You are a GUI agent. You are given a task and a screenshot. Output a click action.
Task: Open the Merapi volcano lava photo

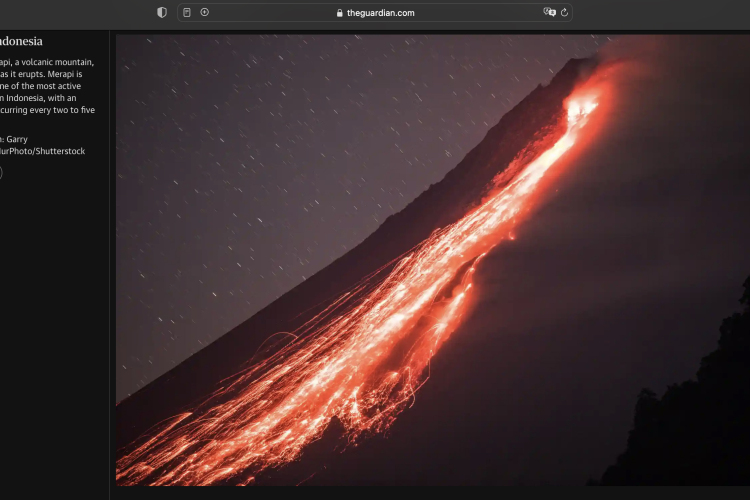click(433, 260)
